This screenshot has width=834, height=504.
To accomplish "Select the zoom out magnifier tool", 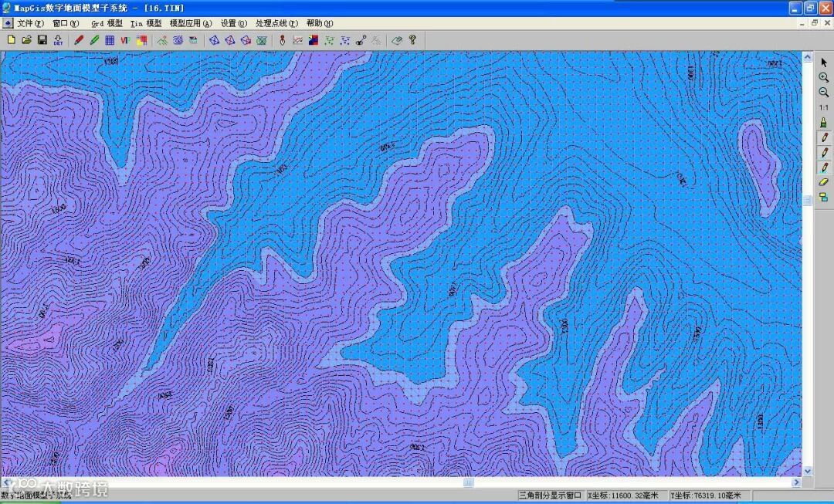I will click(824, 93).
